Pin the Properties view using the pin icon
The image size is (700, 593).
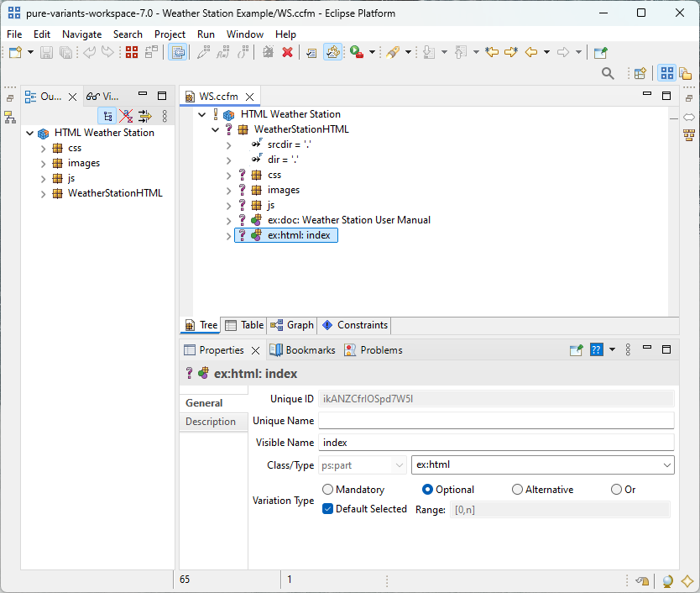point(577,350)
